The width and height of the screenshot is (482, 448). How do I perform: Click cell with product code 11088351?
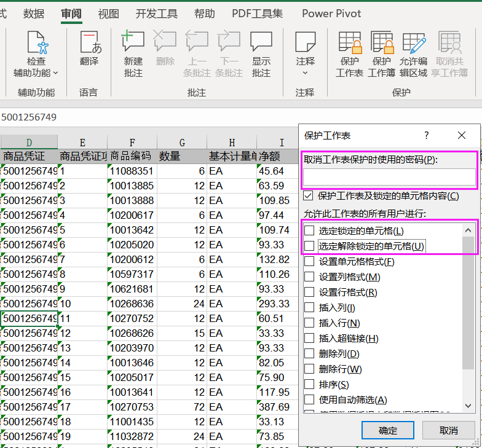pos(132,171)
